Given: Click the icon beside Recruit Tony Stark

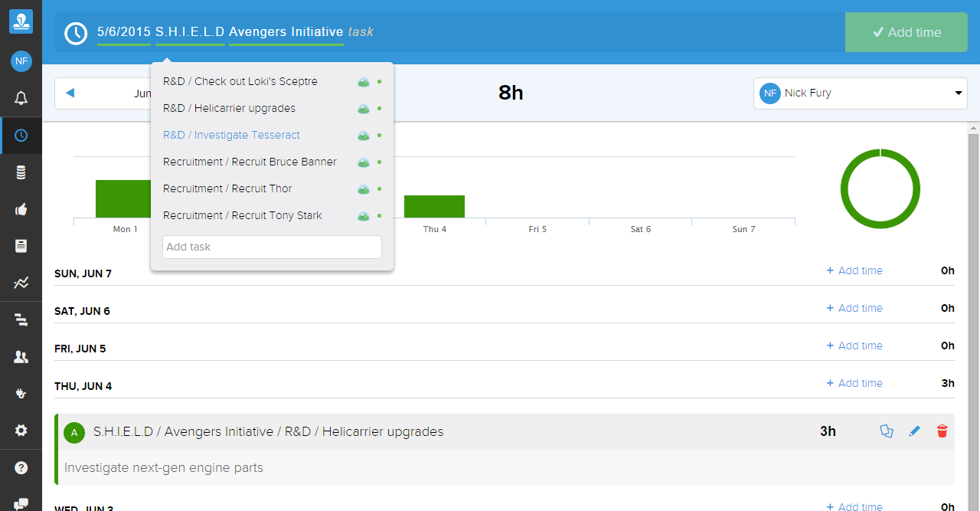Looking at the screenshot, I should 364,216.
